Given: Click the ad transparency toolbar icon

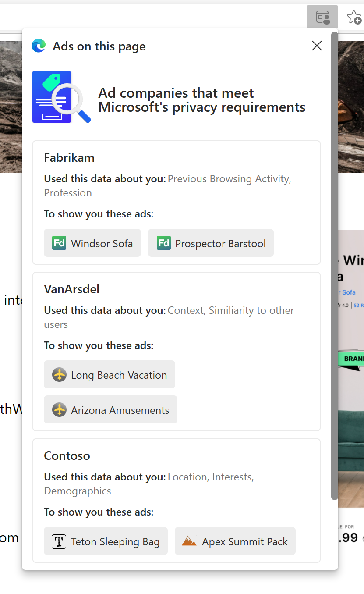Looking at the screenshot, I should pos(322,17).
